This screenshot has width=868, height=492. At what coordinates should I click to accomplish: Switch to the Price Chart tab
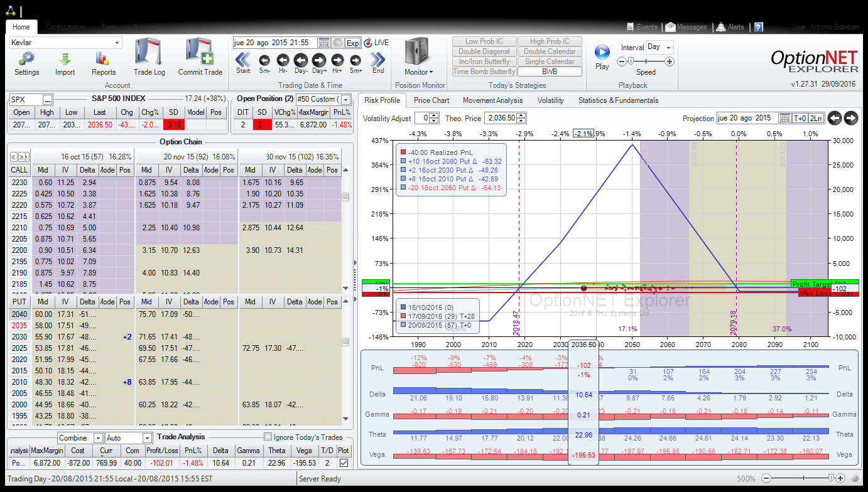[x=431, y=100]
